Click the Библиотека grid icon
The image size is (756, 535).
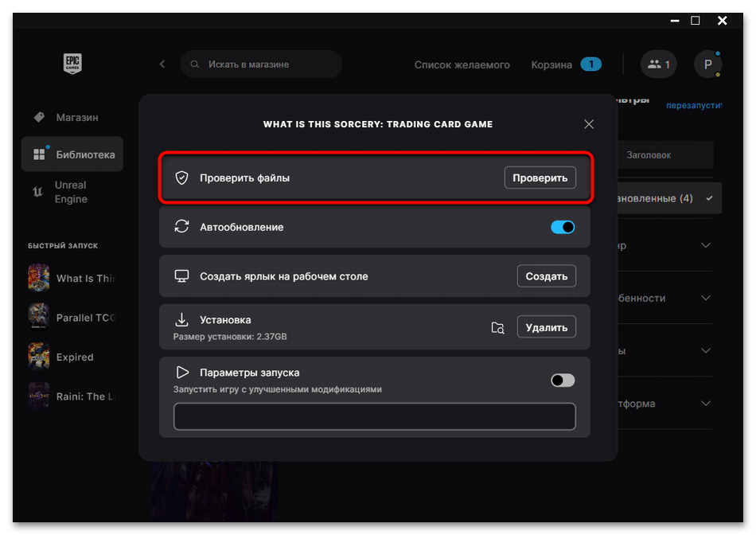pos(39,154)
